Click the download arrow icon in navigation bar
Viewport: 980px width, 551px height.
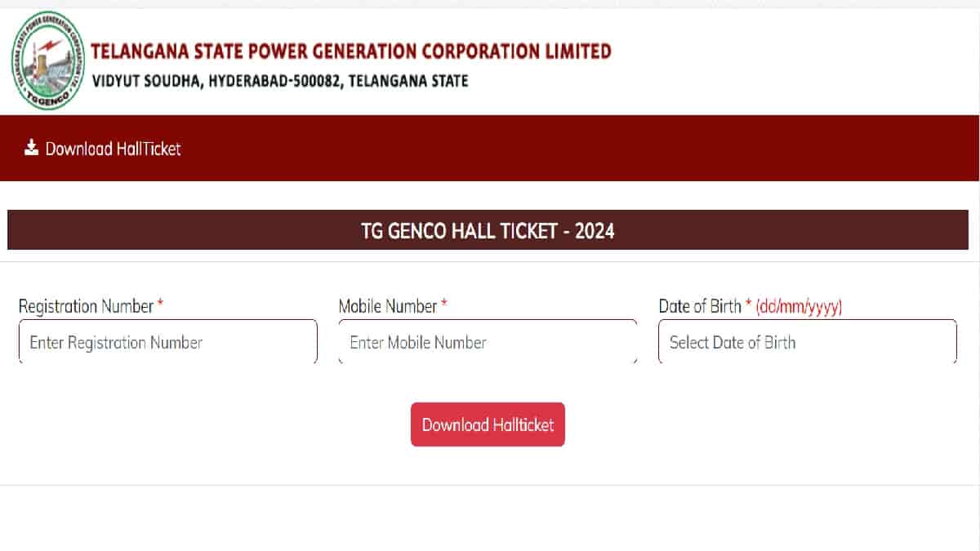tap(31, 148)
